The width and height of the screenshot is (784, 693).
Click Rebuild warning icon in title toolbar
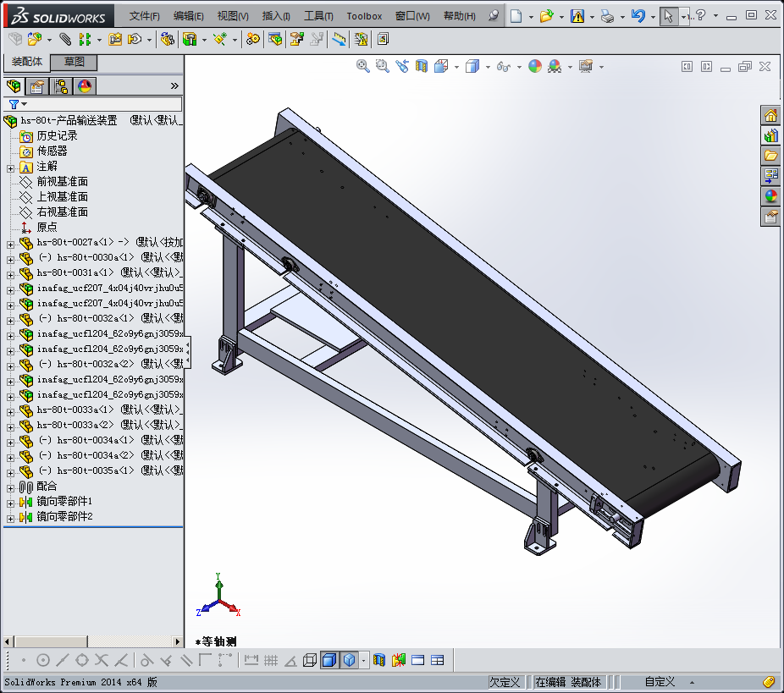click(577, 16)
